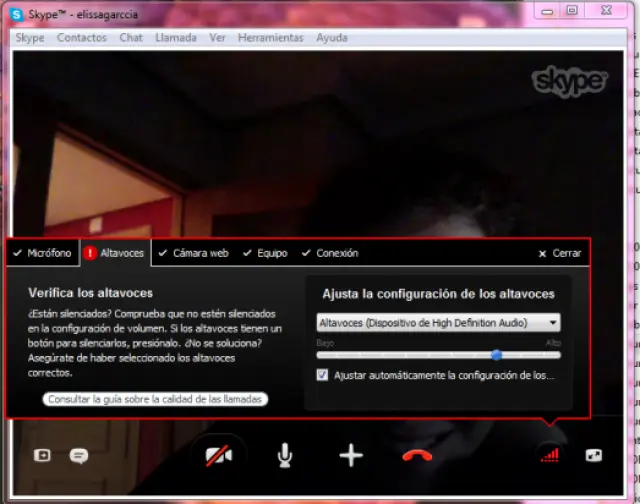Open the chat bubble icon

point(79,455)
